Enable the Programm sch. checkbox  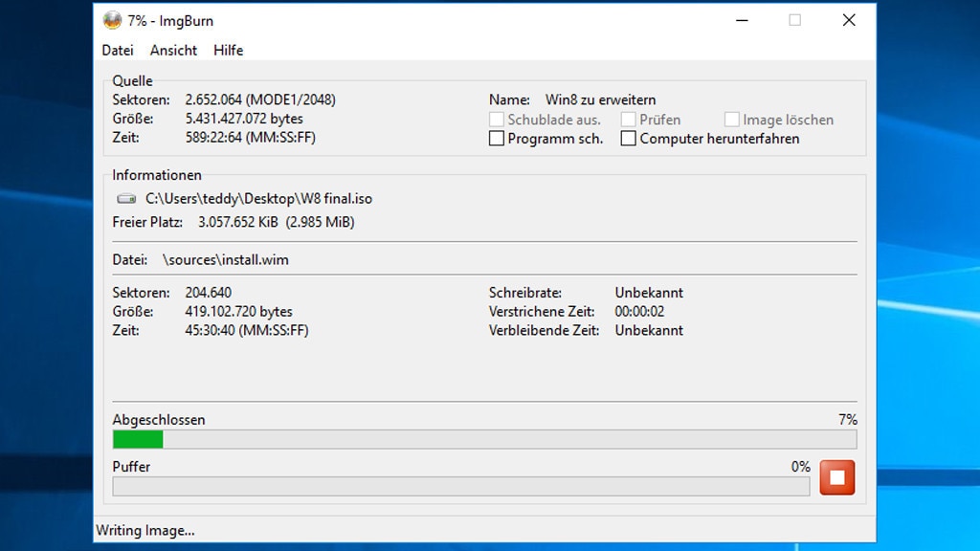point(497,138)
